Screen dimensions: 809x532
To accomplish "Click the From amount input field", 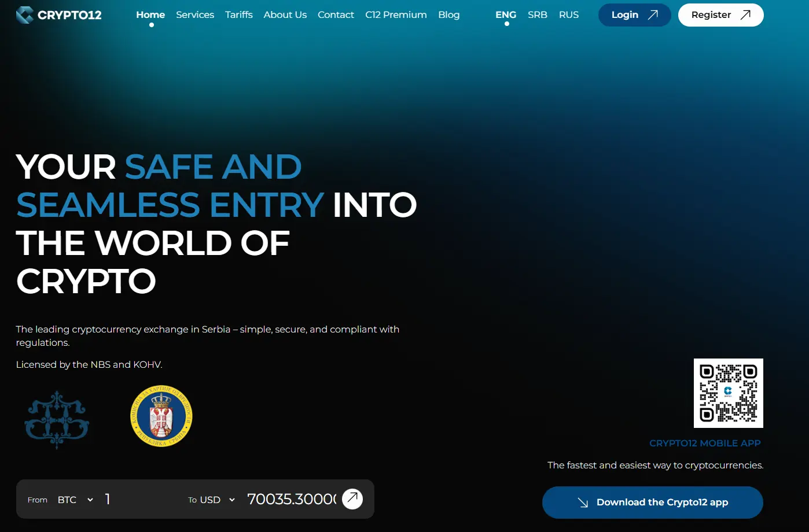I will pyautogui.click(x=139, y=499).
